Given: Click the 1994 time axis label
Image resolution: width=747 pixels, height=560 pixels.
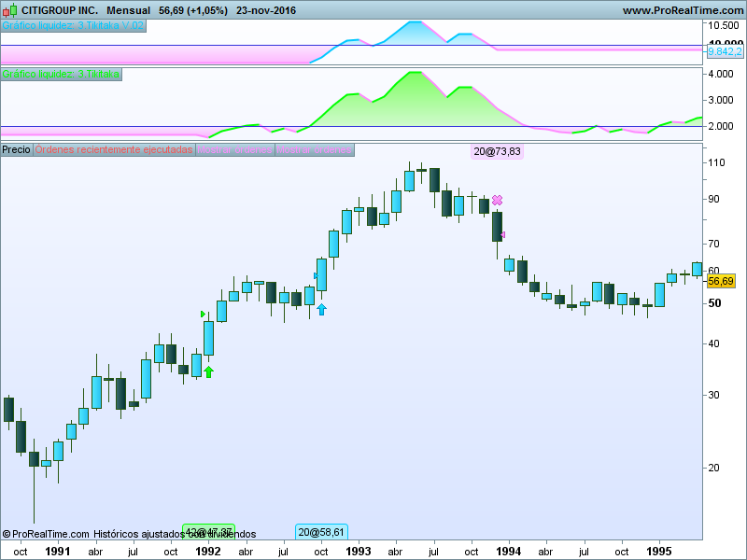Looking at the screenshot, I should [509, 552].
